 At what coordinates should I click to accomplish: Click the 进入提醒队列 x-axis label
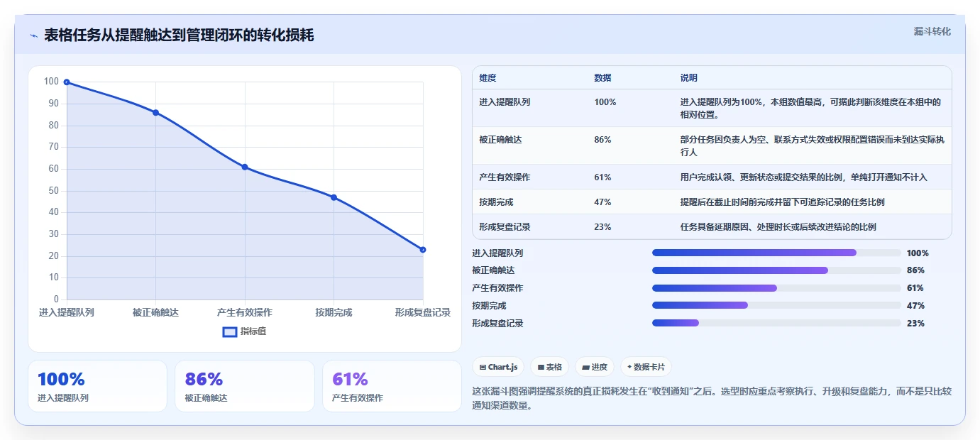coord(67,312)
